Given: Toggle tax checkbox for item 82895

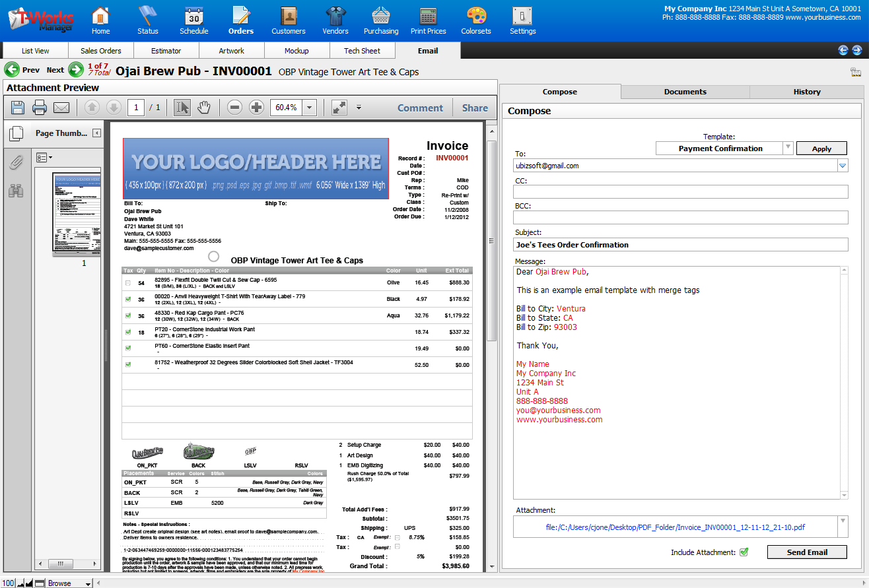Looking at the screenshot, I should [128, 283].
